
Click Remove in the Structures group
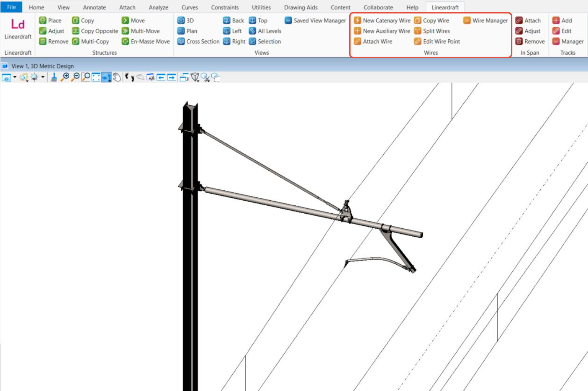(x=54, y=42)
